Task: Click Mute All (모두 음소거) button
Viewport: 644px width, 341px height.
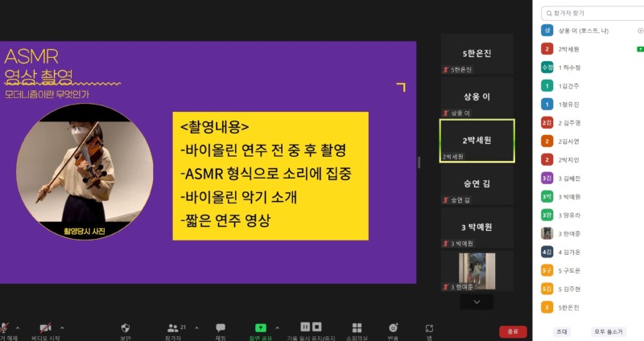Action: (x=609, y=331)
